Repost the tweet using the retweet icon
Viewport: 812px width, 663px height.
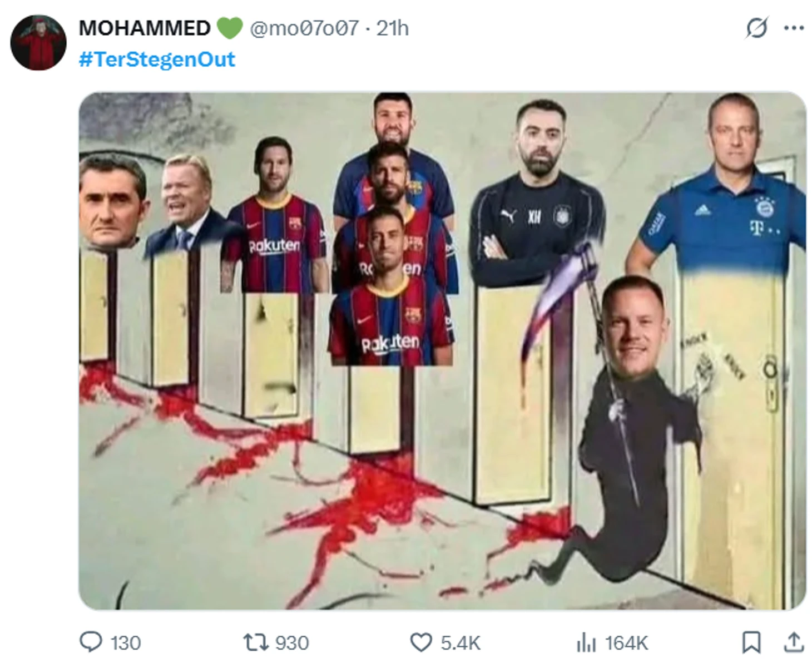click(255, 642)
